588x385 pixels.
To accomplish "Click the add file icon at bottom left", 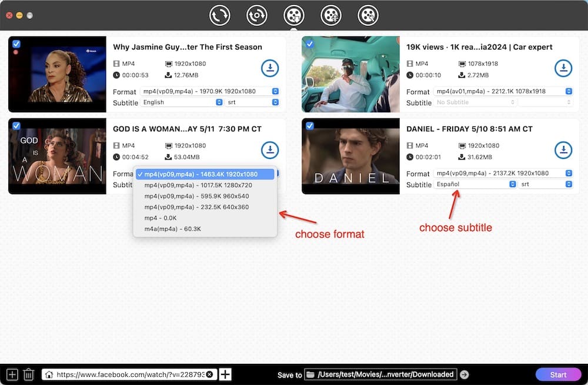I will coord(12,374).
